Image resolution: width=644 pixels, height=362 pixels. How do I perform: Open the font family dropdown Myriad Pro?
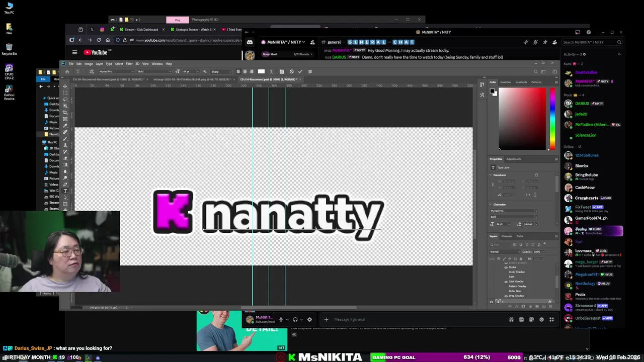(x=116, y=71)
